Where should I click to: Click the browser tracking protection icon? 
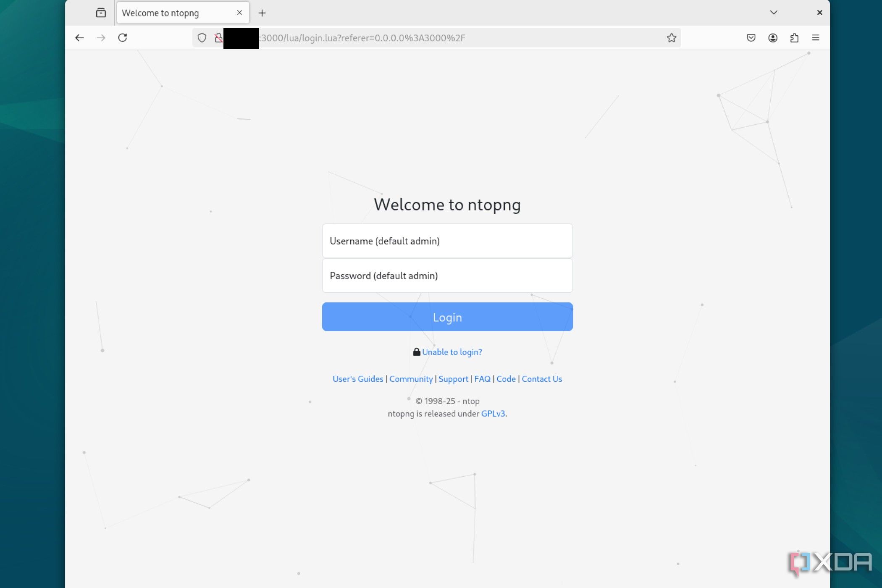[x=202, y=37]
